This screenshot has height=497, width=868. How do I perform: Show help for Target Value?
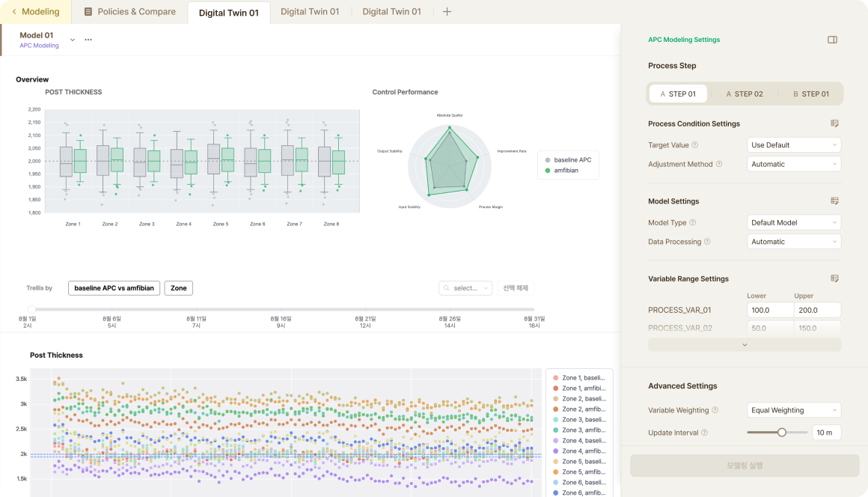point(695,145)
